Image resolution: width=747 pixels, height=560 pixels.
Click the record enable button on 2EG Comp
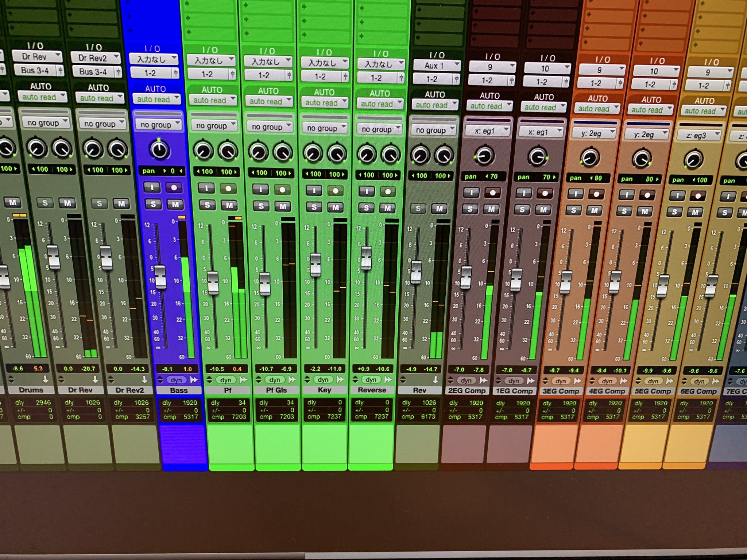tap(493, 193)
